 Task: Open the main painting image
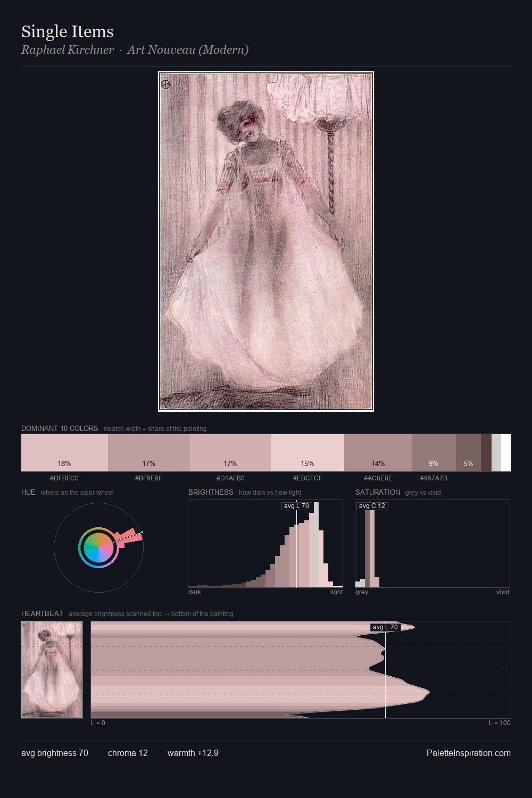pyautogui.click(x=266, y=242)
